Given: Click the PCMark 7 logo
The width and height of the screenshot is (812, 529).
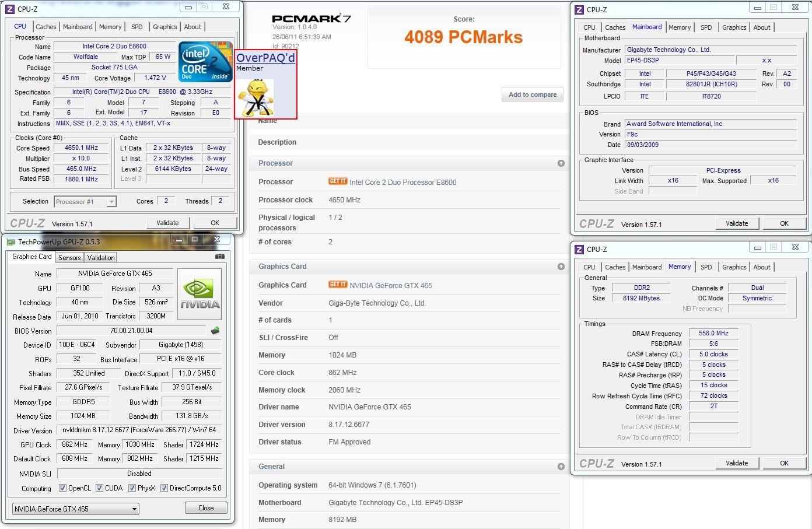Looking at the screenshot, I should click(x=311, y=18).
